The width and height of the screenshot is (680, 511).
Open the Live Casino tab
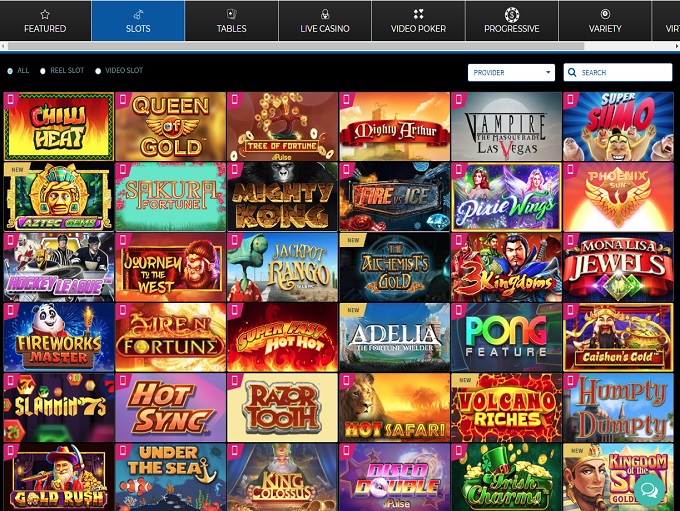(x=325, y=21)
